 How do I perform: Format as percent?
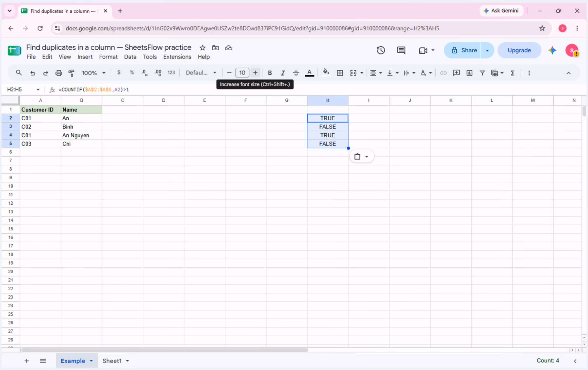pos(132,73)
